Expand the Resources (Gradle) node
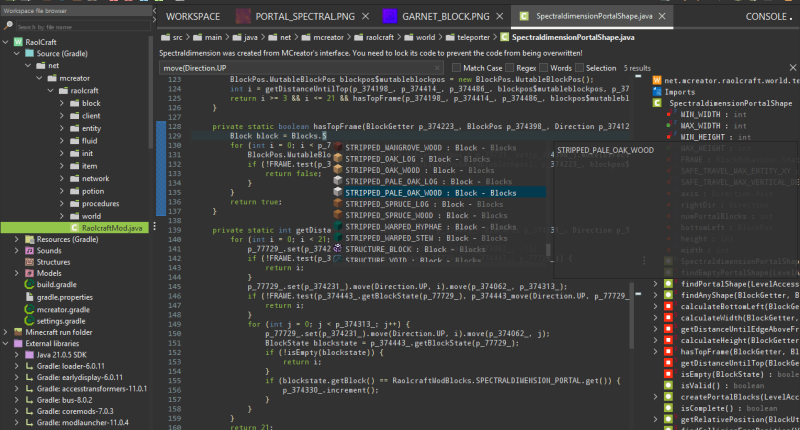 tap(17, 239)
